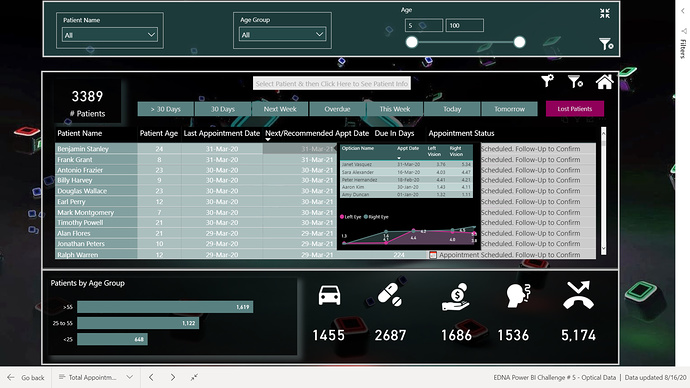Sort by Patient Name column header
Image resolution: width=690 pixels, height=388 pixels.
tap(80, 133)
